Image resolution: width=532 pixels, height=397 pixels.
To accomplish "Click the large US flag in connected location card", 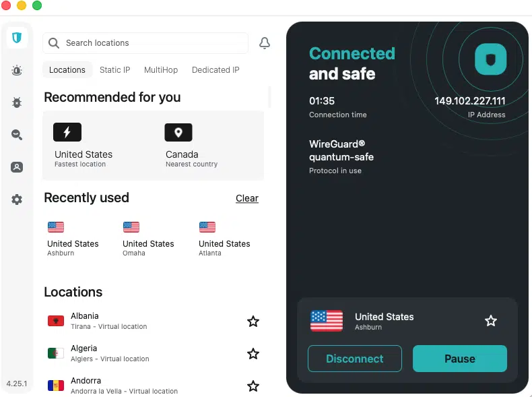I will [327, 321].
